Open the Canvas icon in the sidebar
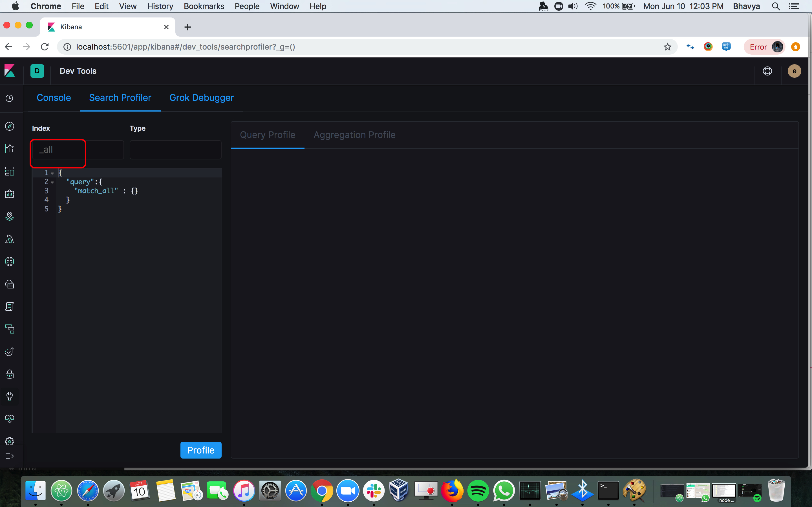 click(x=10, y=194)
